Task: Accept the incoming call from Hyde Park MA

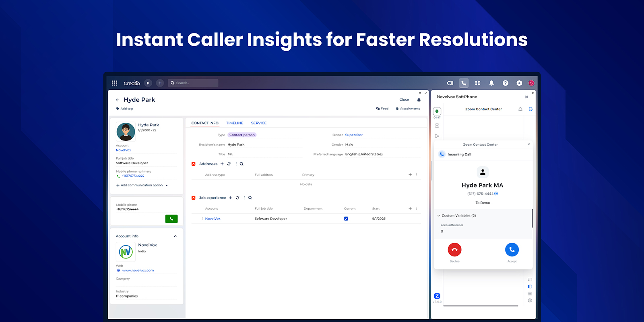Action: 512,250
